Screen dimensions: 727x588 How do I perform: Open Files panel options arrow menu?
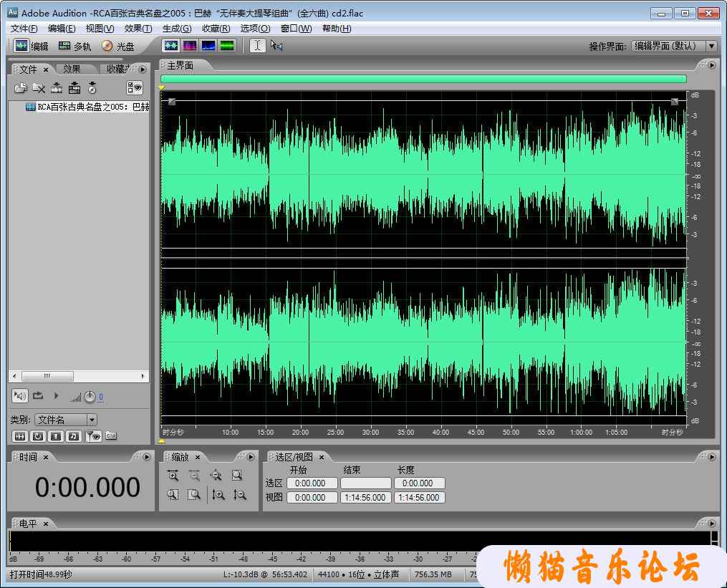pyautogui.click(x=143, y=69)
